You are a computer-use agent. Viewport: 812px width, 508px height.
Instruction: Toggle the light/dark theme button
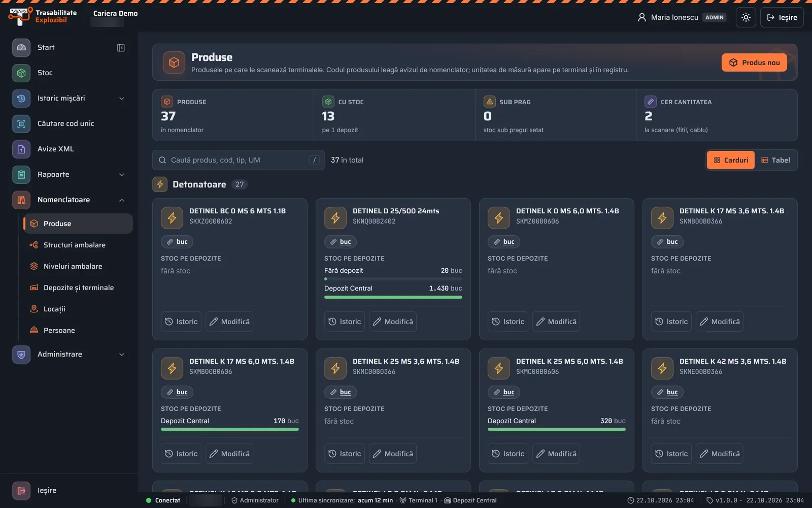746,17
